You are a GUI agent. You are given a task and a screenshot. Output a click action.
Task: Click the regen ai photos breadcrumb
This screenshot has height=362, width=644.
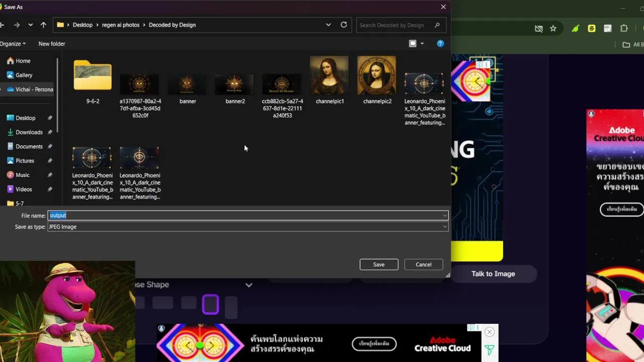[121, 25]
